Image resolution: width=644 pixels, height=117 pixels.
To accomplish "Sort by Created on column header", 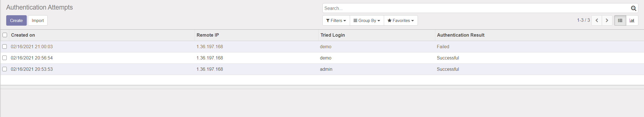I will click(x=23, y=35).
